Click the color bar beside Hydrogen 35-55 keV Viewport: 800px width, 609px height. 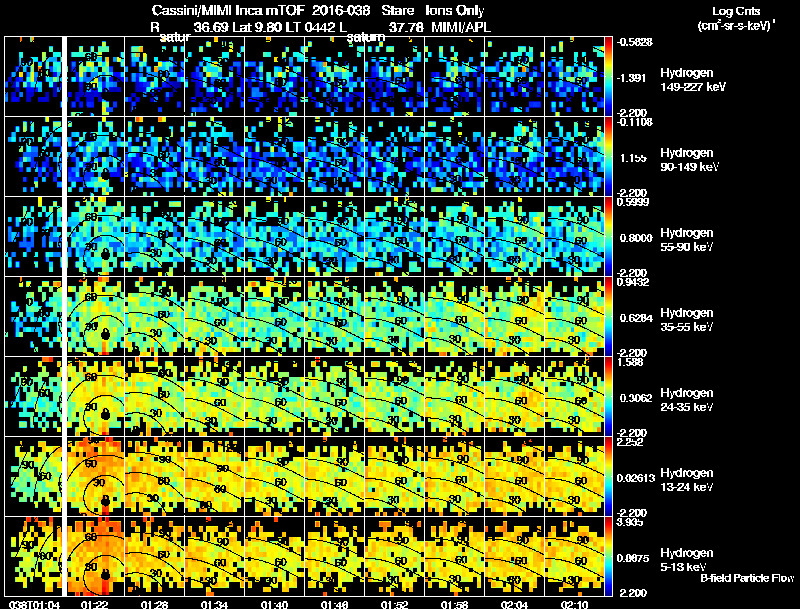pyautogui.click(x=608, y=316)
